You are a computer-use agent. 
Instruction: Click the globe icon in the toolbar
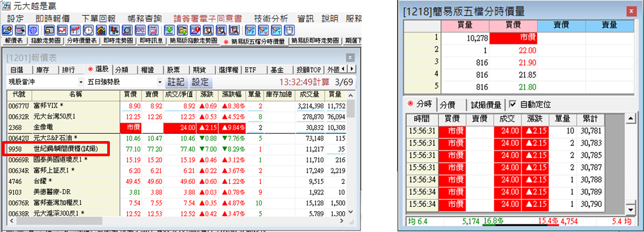pyautogui.click(x=33, y=30)
